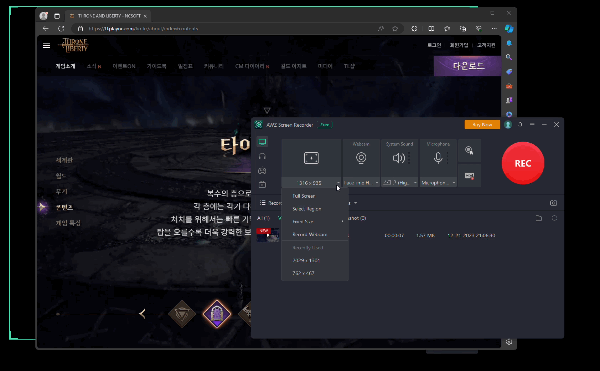
Task: Select the Throne and Liberty browser tab
Action: click(108, 16)
